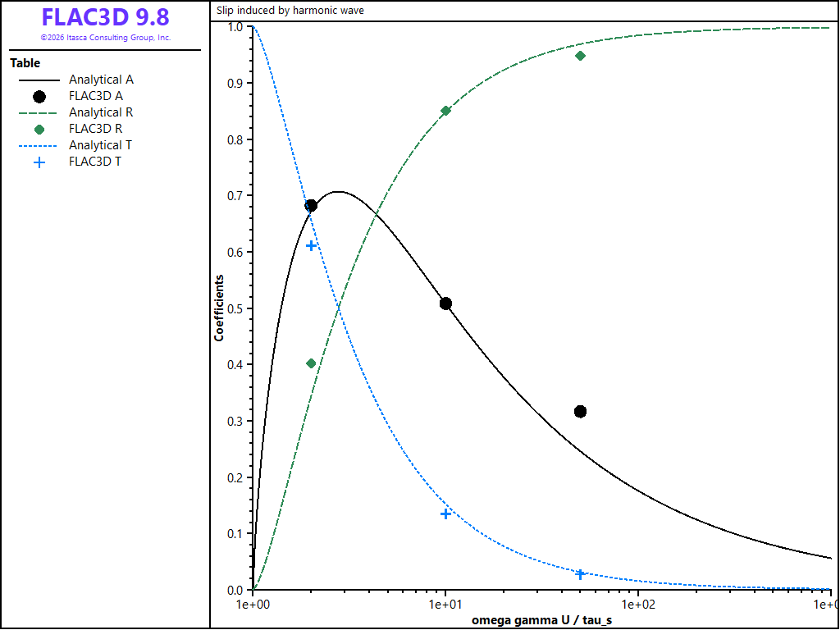
Task: Click the black circle FLAC3D A legend marker
Action: [39, 97]
